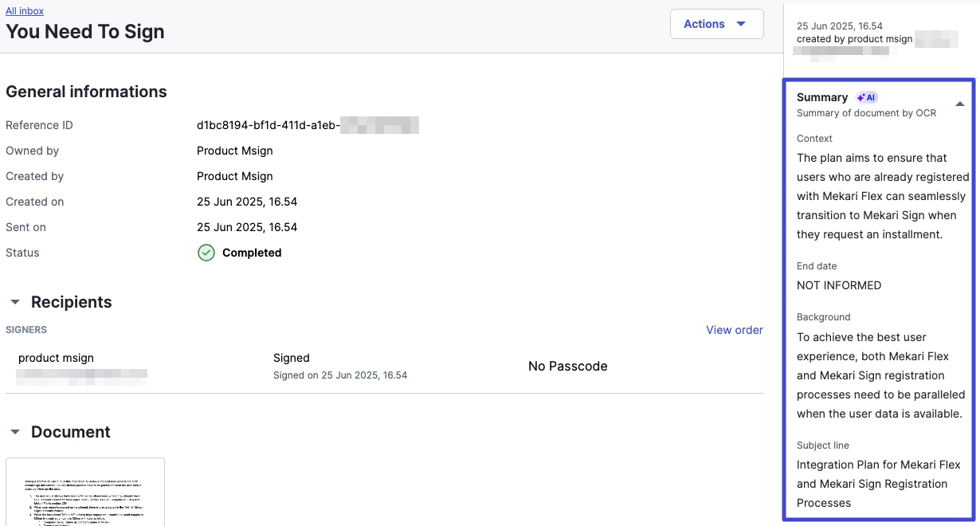Click the NOT INFORMED end date value
This screenshot has width=980, height=526.
838,285
